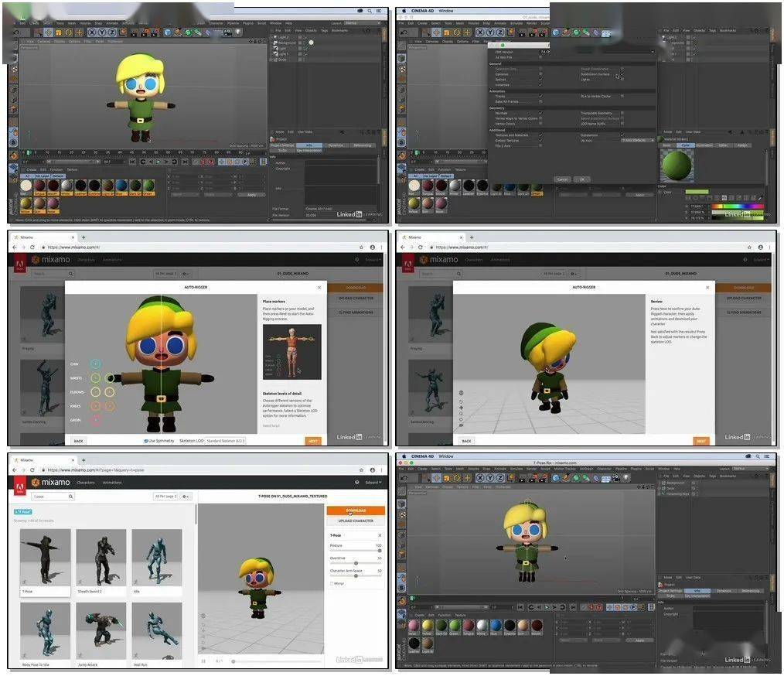
Task: Toggle Y axis lock in T-Pose.fbx Cinema 4D toolbar
Action: click(489, 478)
